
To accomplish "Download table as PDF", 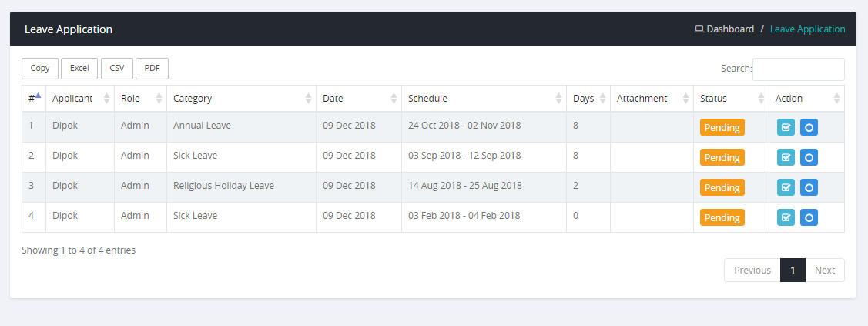I will click(152, 69).
